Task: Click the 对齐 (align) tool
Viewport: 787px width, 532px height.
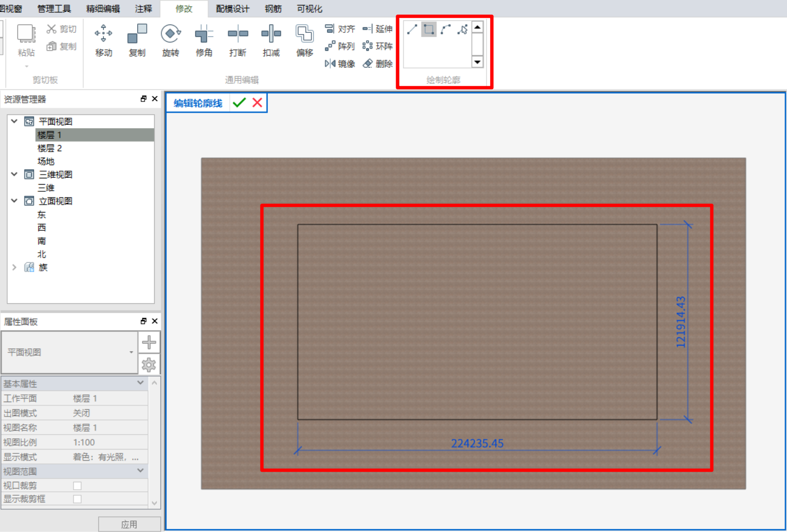Action: coord(340,29)
